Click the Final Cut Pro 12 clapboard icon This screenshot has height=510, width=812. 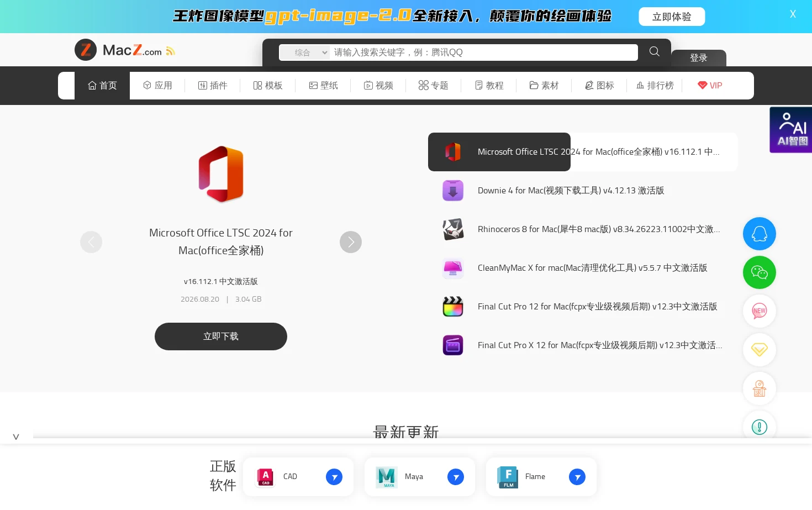[453, 307]
